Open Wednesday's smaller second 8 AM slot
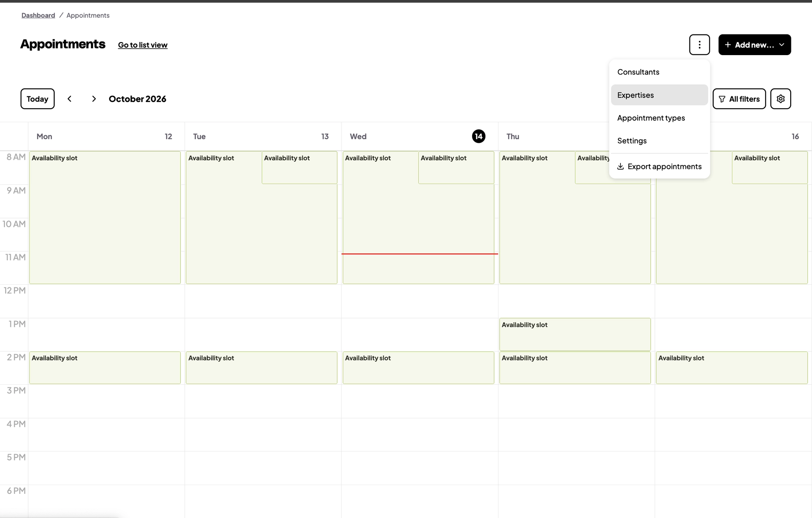 [456, 167]
